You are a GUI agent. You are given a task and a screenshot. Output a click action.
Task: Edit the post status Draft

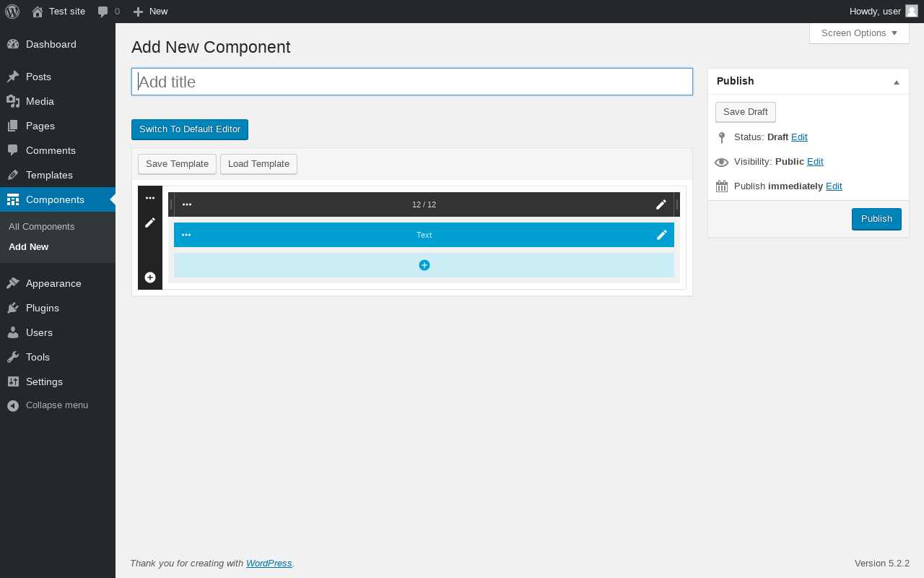click(799, 137)
